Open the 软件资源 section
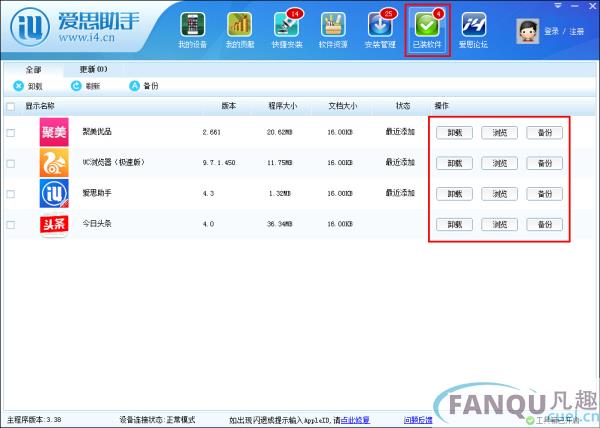 pos(333,30)
